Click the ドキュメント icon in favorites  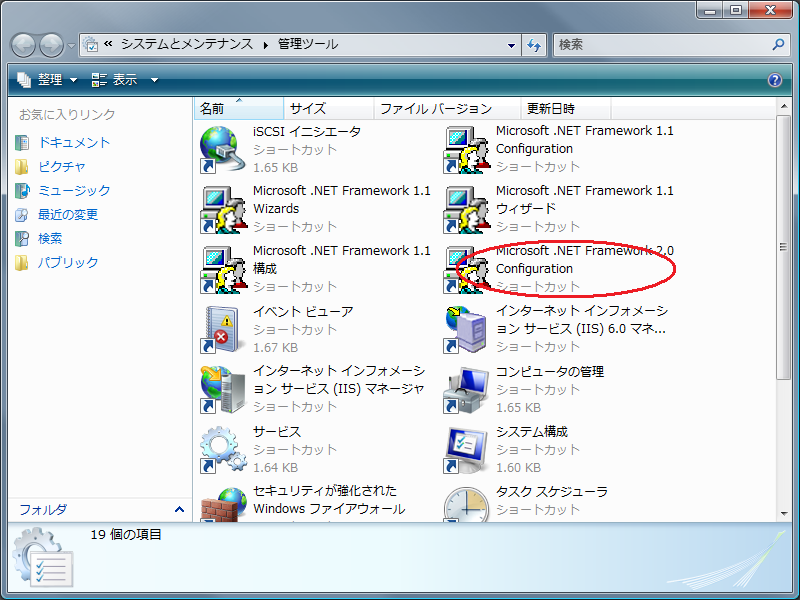click(22, 142)
